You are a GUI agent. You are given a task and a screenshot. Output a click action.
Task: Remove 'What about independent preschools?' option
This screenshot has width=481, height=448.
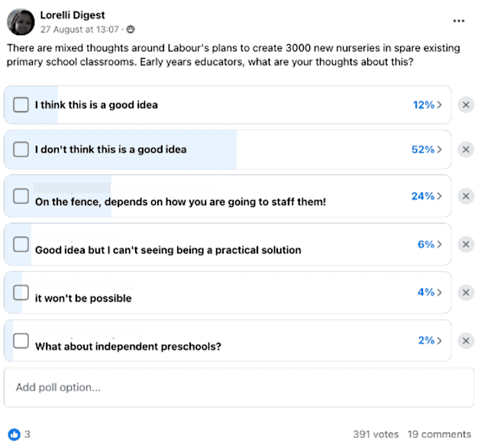pos(465,340)
